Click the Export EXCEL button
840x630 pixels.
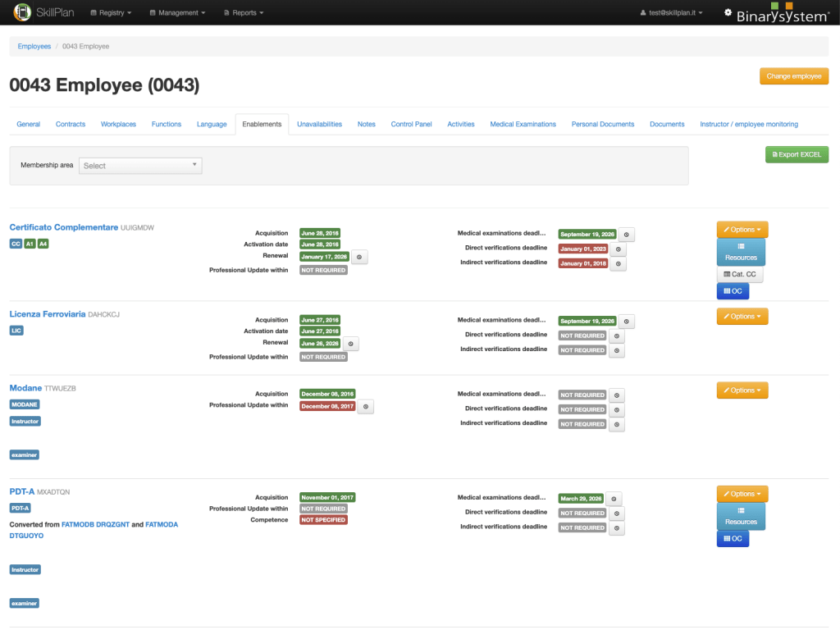tap(797, 154)
